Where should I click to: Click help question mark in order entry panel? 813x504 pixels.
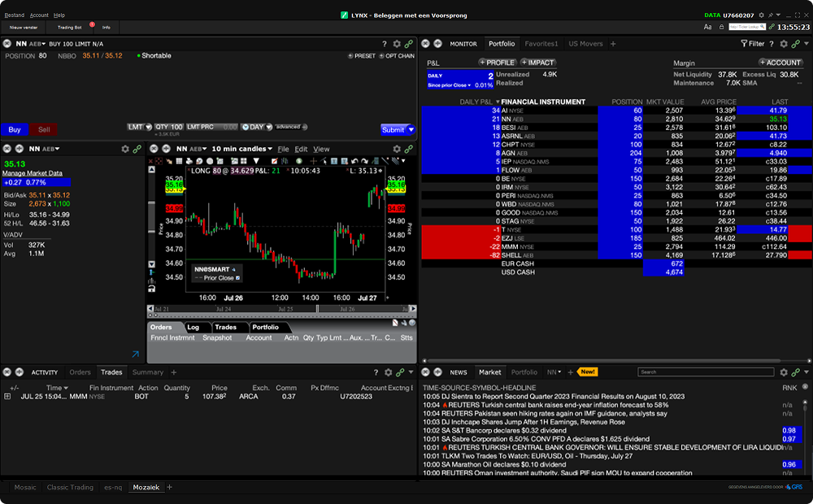tap(385, 44)
